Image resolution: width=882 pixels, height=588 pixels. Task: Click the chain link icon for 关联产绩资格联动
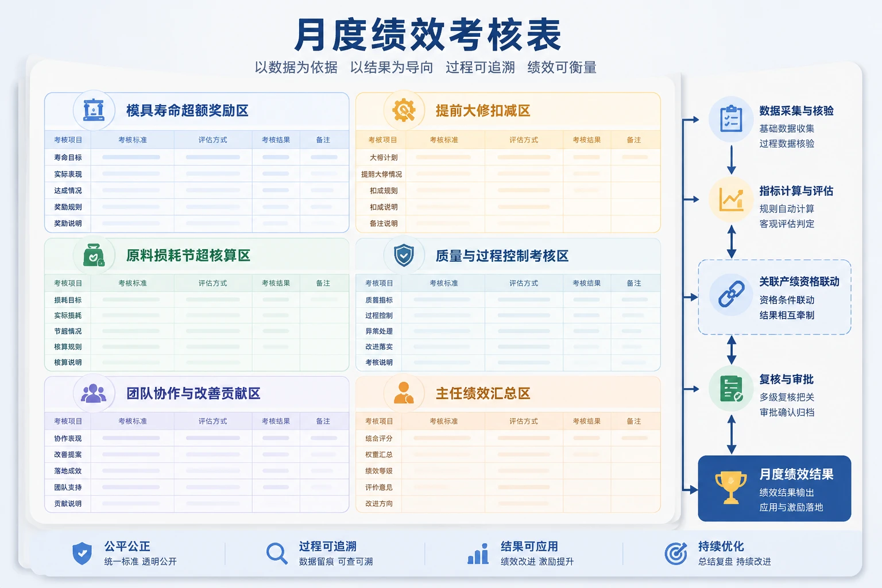(x=731, y=295)
